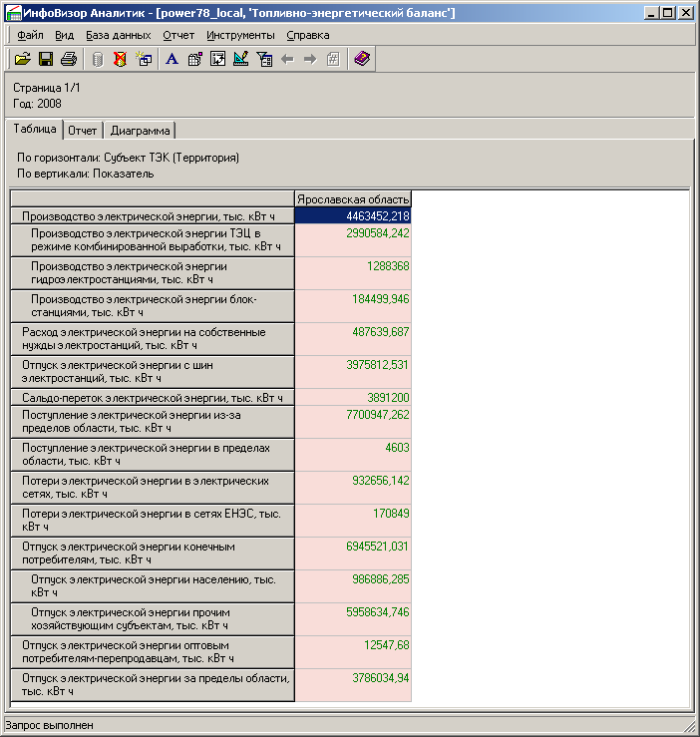Image resolution: width=700 pixels, height=737 pixels.
Task: Select row header Отпуск оптовым потребителям-перепродавцам
Action: (153, 652)
